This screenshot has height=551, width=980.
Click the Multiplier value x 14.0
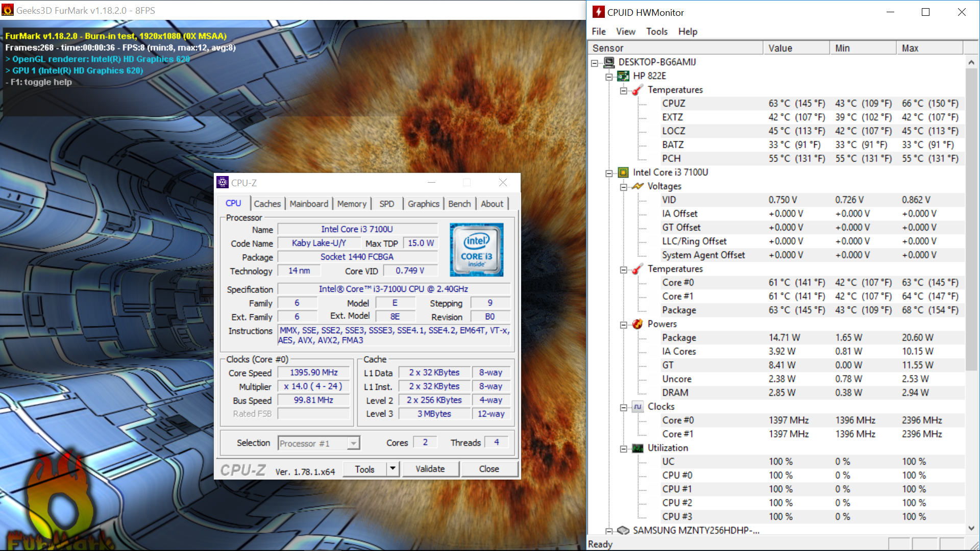(x=314, y=387)
